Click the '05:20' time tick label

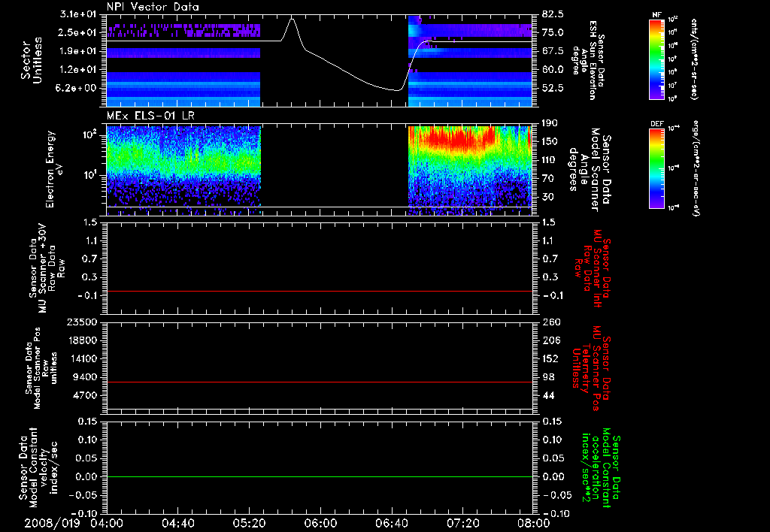pos(250,523)
